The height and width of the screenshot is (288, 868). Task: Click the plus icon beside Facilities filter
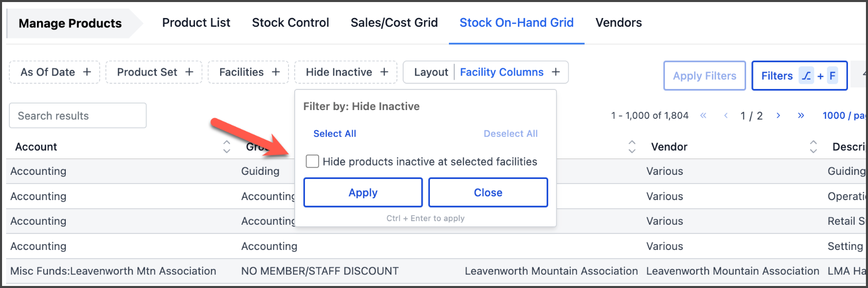pyautogui.click(x=276, y=72)
